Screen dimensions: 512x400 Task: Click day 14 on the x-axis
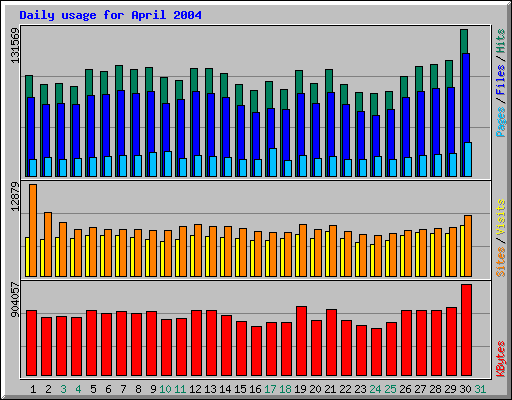coord(225,389)
